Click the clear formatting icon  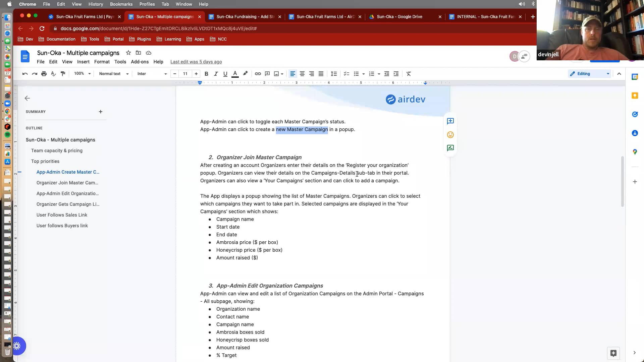(409, 74)
